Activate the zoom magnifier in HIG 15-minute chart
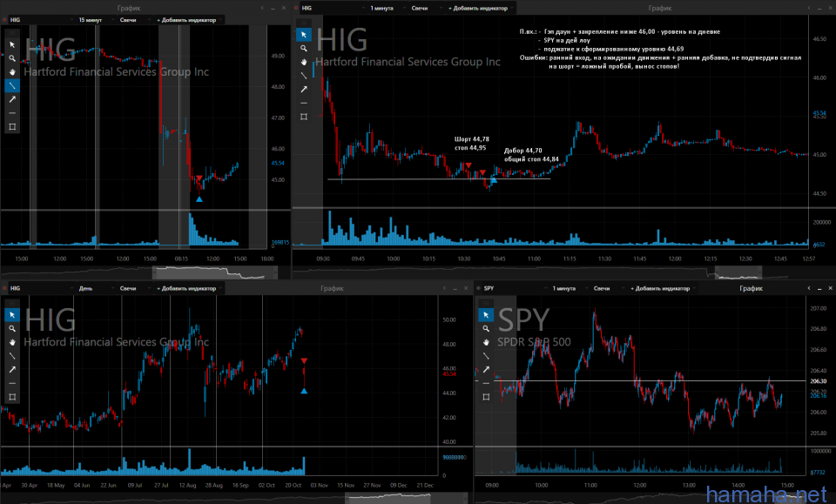Image resolution: width=836 pixels, height=504 pixels. [12, 58]
